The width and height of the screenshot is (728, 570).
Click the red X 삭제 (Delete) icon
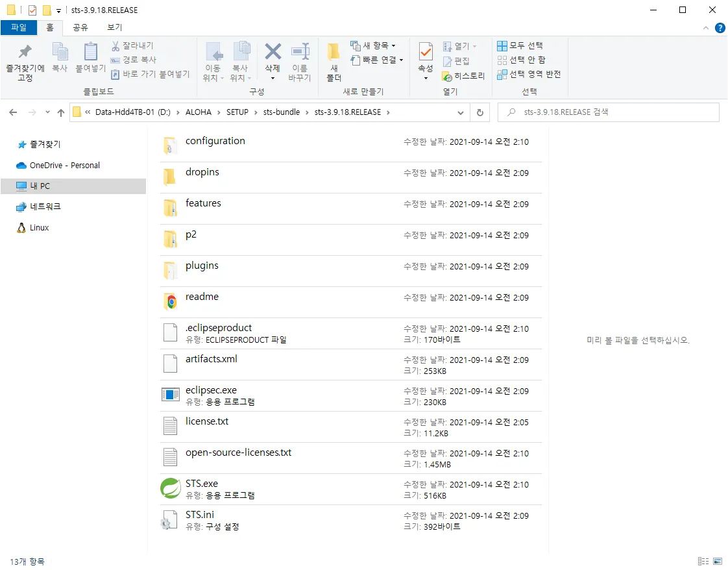coord(273,52)
